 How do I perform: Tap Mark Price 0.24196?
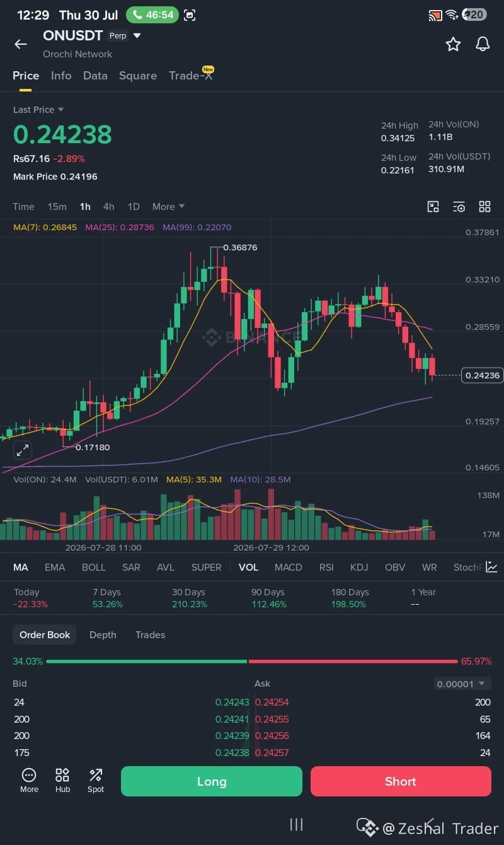point(55,177)
